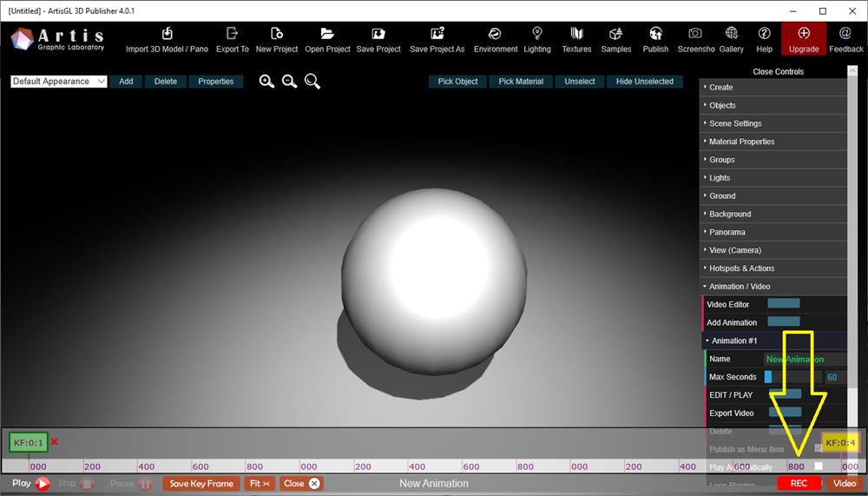
Task: Click the orange Video button
Action: [x=845, y=483]
